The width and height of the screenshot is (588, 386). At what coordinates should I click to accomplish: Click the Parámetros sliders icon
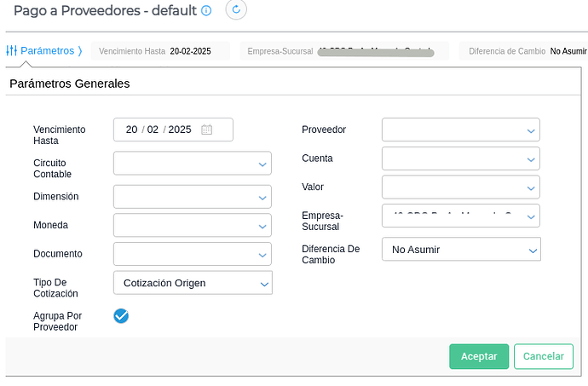pyautogui.click(x=12, y=50)
